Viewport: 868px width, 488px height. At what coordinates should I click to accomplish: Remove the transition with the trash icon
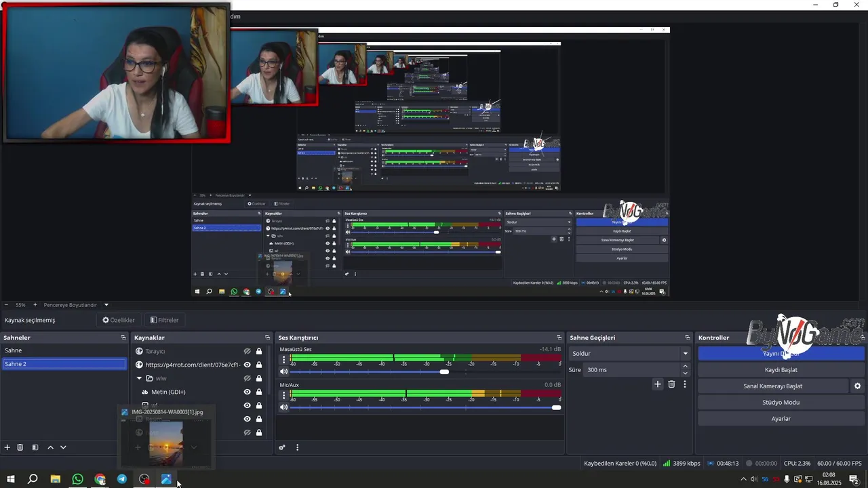click(x=671, y=384)
